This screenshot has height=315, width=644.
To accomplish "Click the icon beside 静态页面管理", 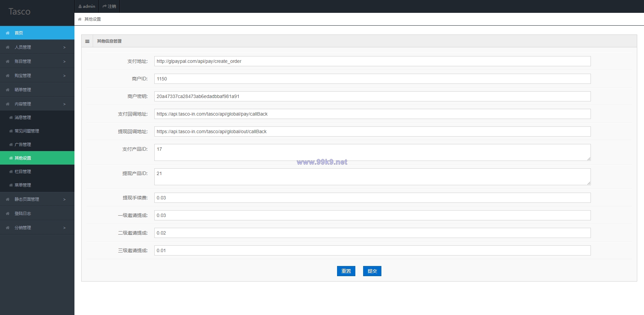I will point(7,199).
